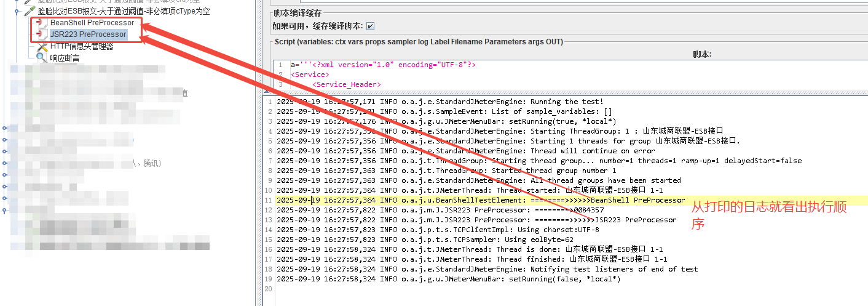Viewport: 868px width, 306px height.
Task: Click the 脚本: label above the editor
Action: coord(702,54)
